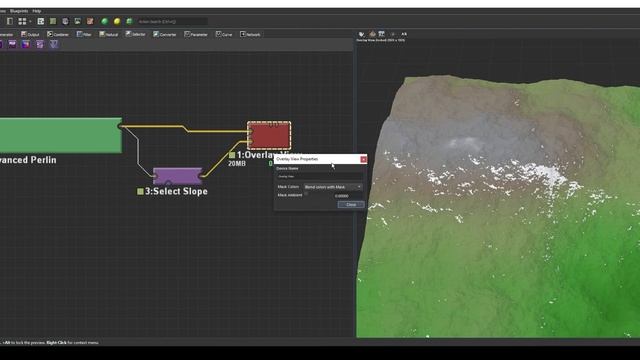Switch to the Combiner device tab
The image size is (640, 360).
(58, 34)
